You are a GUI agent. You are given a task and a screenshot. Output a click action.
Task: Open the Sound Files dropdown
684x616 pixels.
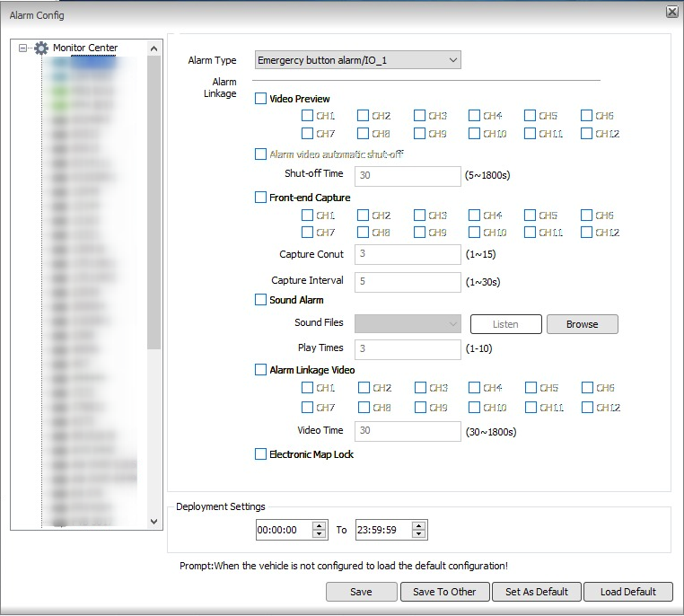[408, 324]
